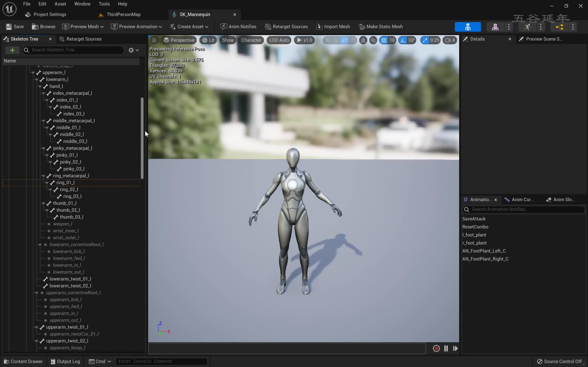Click the coordinate system cube icon

click(x=363, y=40)
